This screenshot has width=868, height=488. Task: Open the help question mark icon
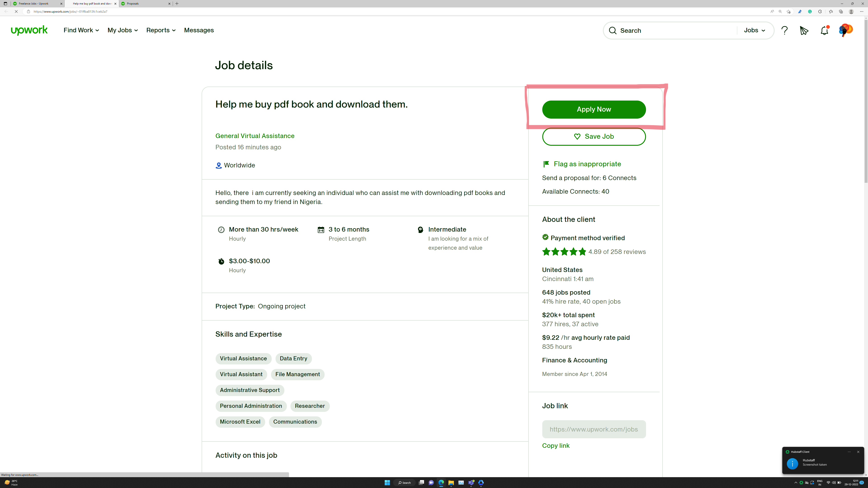click(784, 30)
